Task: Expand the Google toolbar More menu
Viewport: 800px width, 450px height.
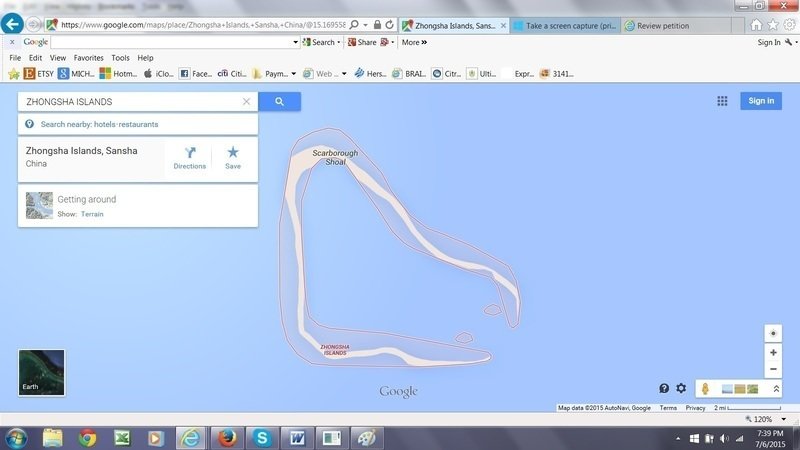Action: [413, 43]
